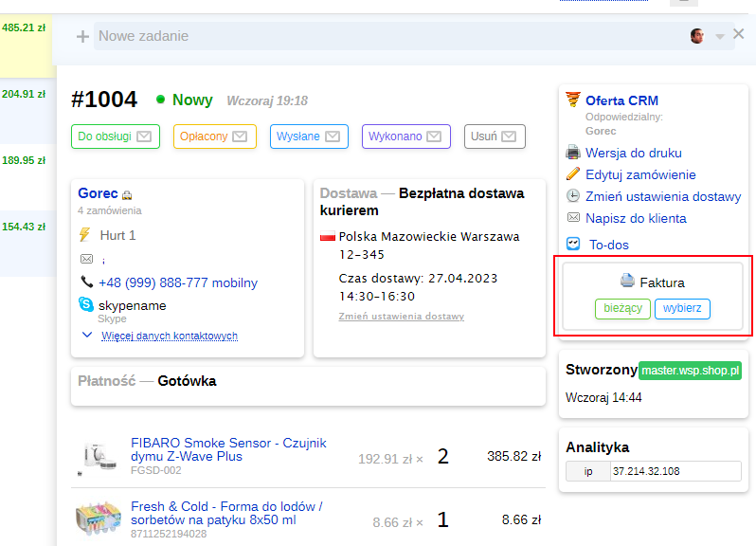Set status to Wykonano

click(x=405, y=136)
